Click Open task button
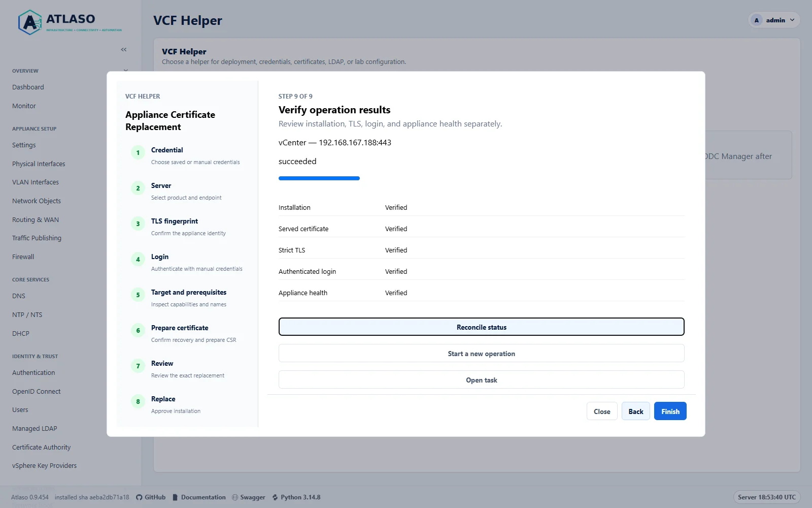This screenshot has width=812, height=508. [x=481, y=380]
